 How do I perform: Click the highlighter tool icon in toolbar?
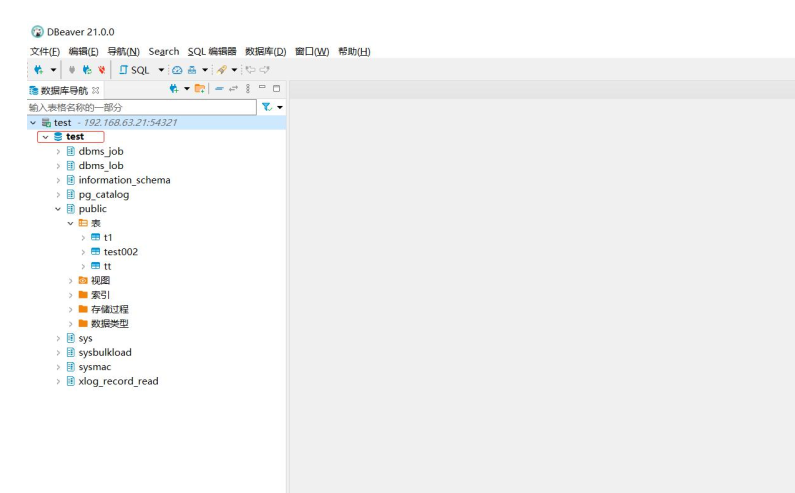[x=222, y=70]
